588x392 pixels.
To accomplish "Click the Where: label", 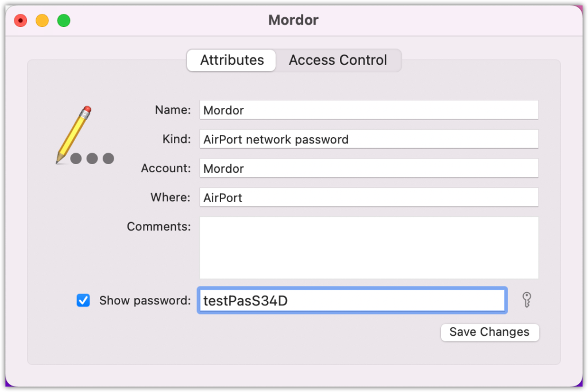I will 171,197.
